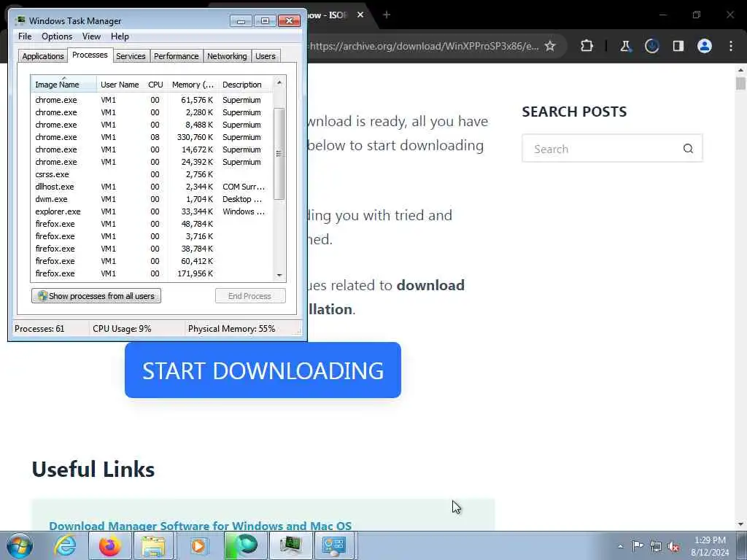This screenshot has height=560, width=747.
Task: Open the Help menu in Task Manager
Action: (x=120, y=36)
